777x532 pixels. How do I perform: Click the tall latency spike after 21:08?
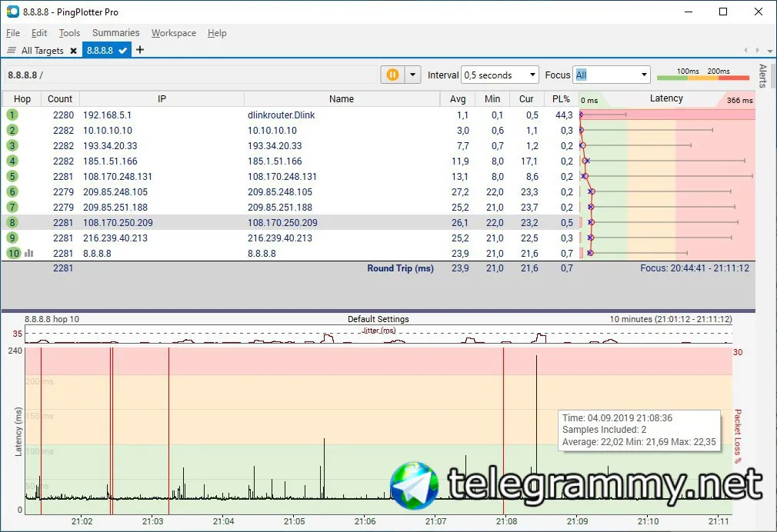(536, 426)
